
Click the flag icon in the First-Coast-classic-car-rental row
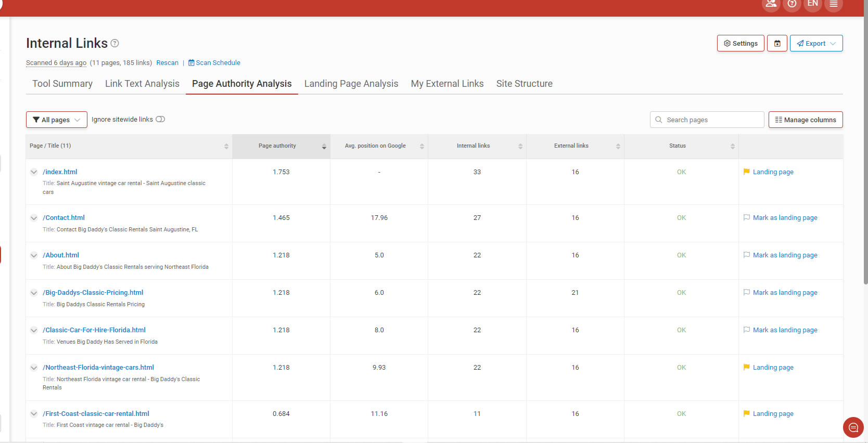[x=747, y=414]
